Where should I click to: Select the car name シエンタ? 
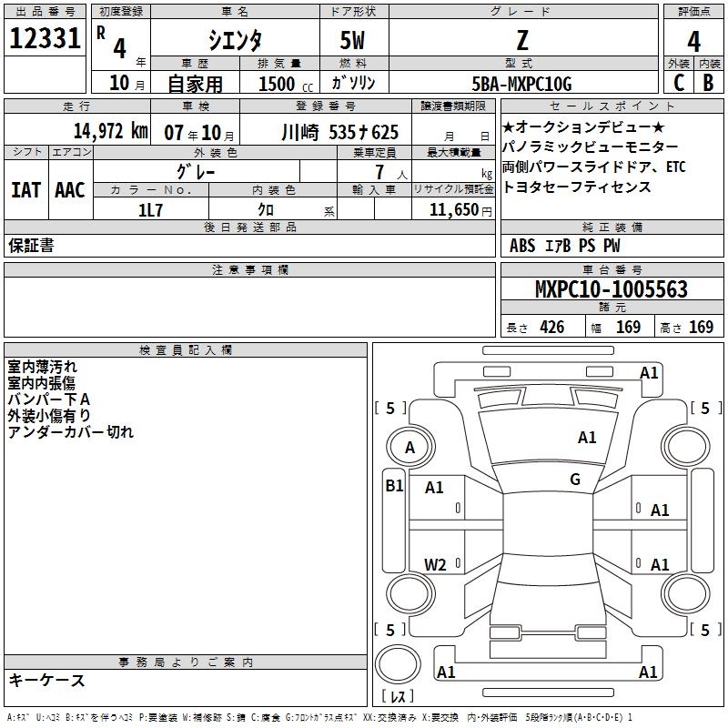(235, 40)
